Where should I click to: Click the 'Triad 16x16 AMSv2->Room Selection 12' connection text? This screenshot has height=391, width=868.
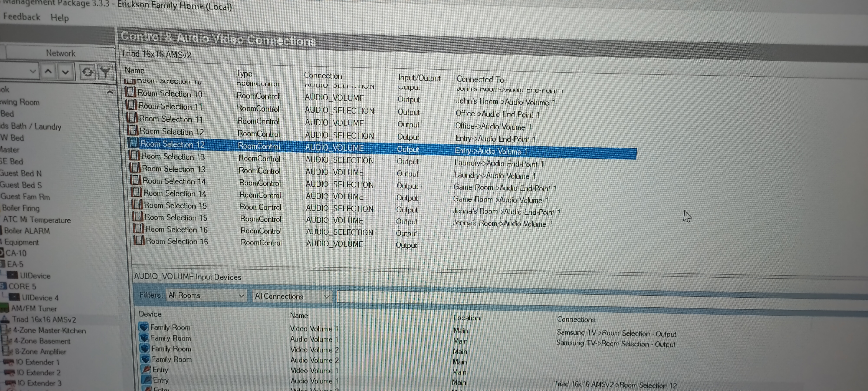615,384
